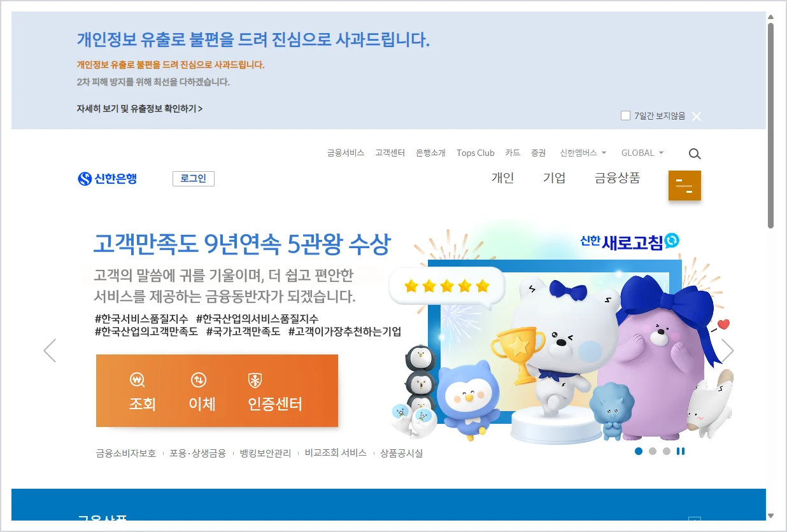Open the 이체 transfer shortcut

202,392
